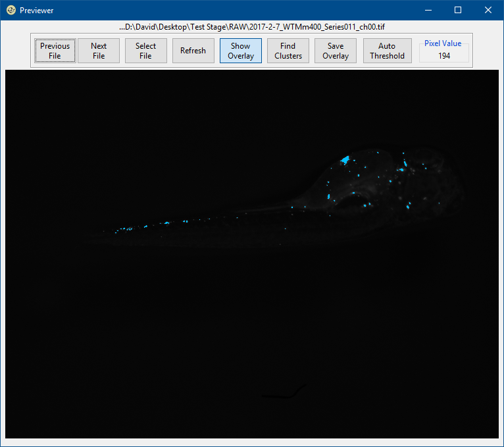Apply Auto Threshold
The height and width of the screenshot is (447, 504).
388,51
